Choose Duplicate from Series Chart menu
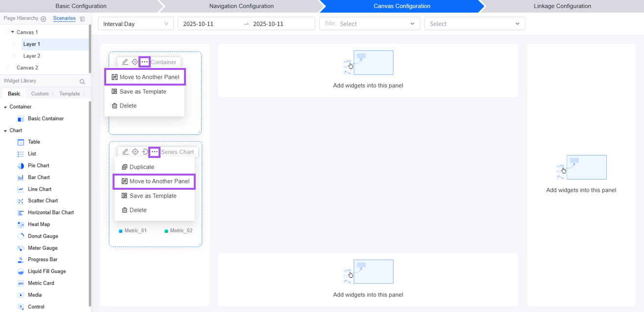Screen dimensions: 644x312 coord(141,167)
